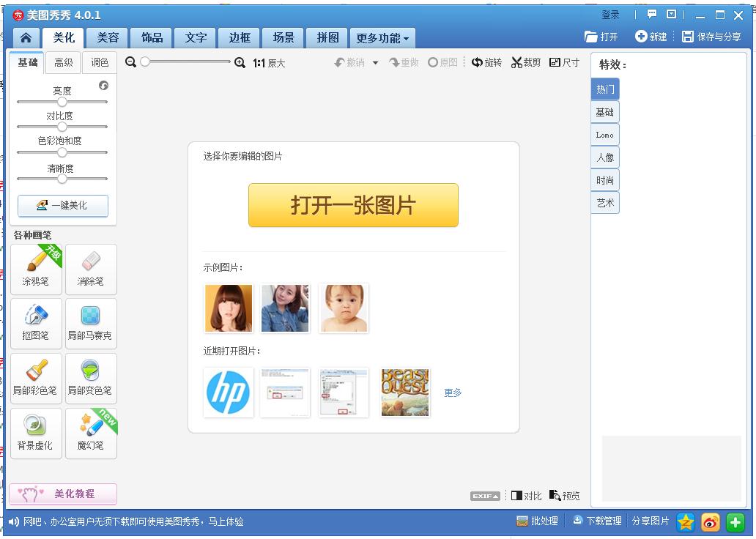Switch to the 场景 scenes tab
This screenshot has width=756, height=539.
point(283,37)
